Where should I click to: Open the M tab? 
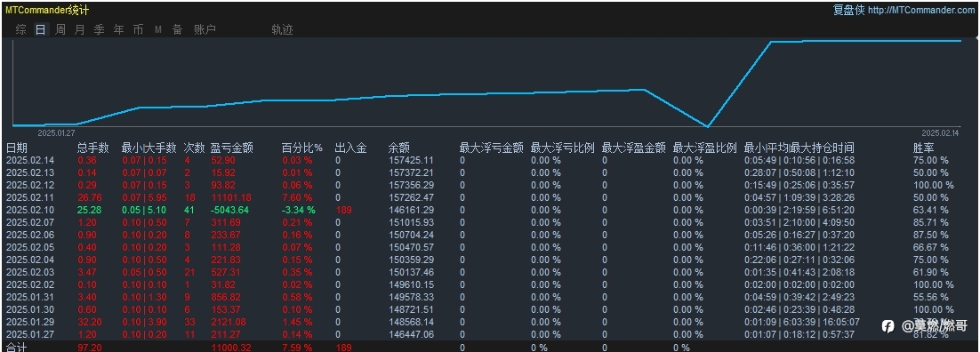click(158, 29)
